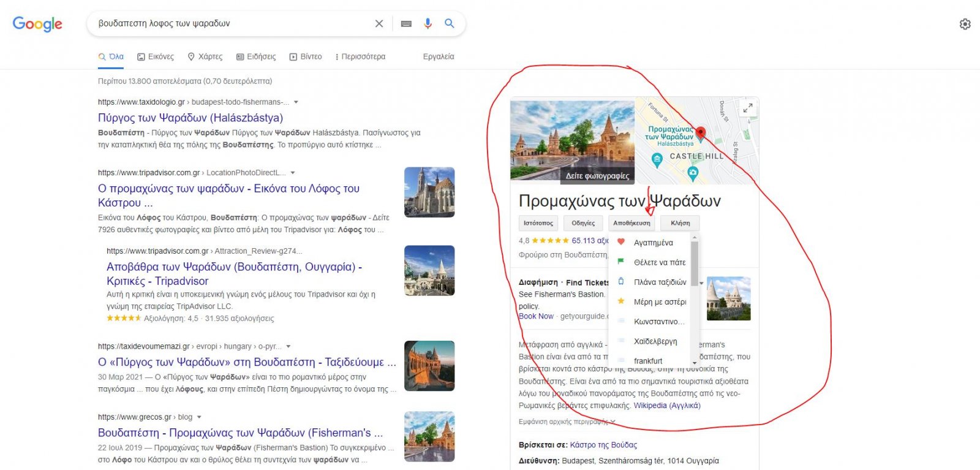
Task: Select the flag Θέλετε να πάτε list
Action: (x=649, y=262)
